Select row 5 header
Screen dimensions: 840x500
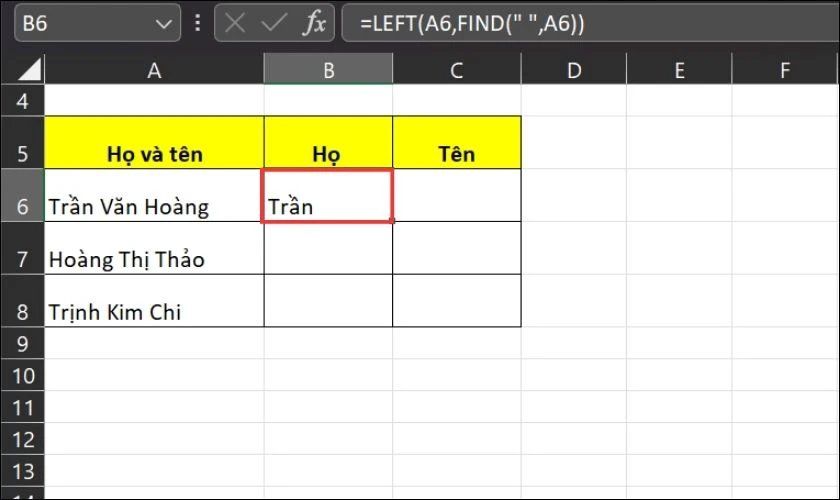[22, 154]
